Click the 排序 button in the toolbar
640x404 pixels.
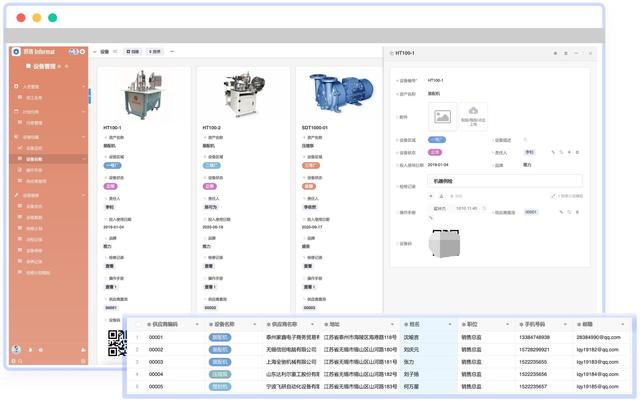tap(155, 51)
